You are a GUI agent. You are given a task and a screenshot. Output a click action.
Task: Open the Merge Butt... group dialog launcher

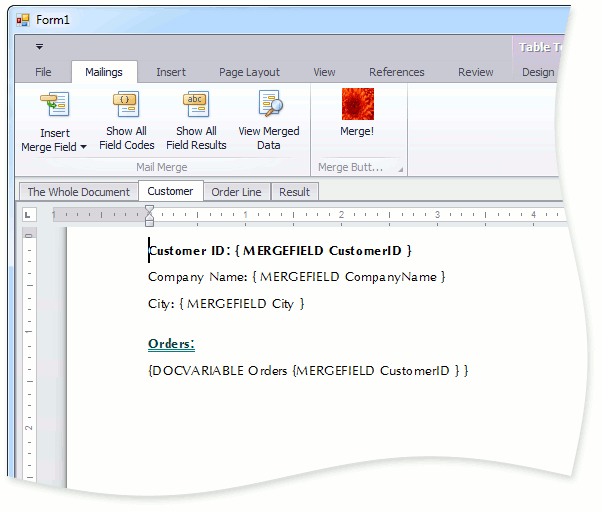tap(400, 169)
